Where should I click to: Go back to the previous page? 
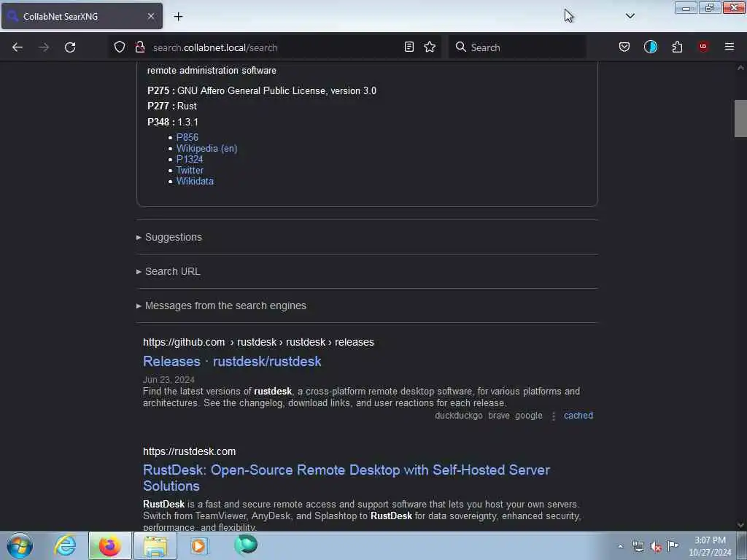(18, 47)
